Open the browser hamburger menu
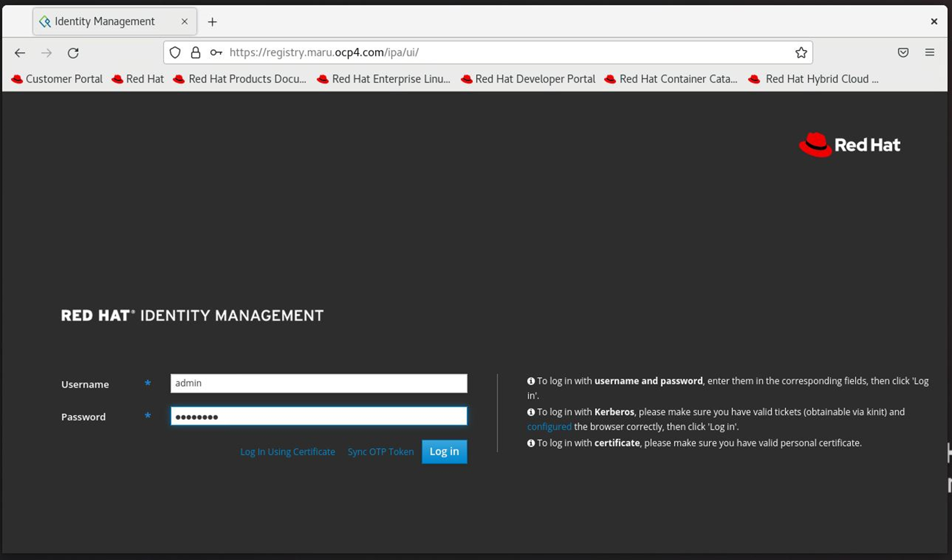 (x=929, y=52)
